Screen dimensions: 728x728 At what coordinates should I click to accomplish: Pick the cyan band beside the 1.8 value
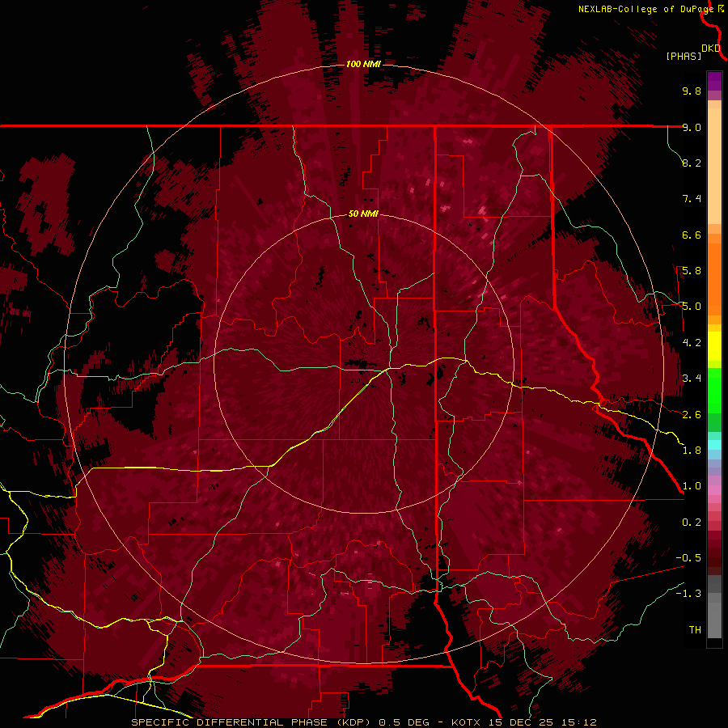714,445
